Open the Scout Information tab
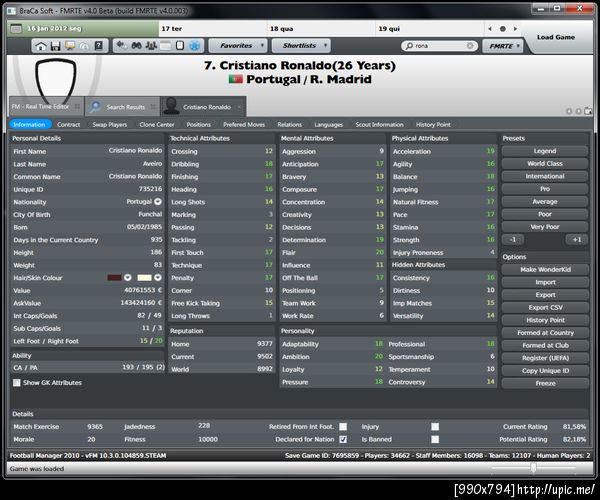The image size is (600, 500). click(x=380, y=124)
